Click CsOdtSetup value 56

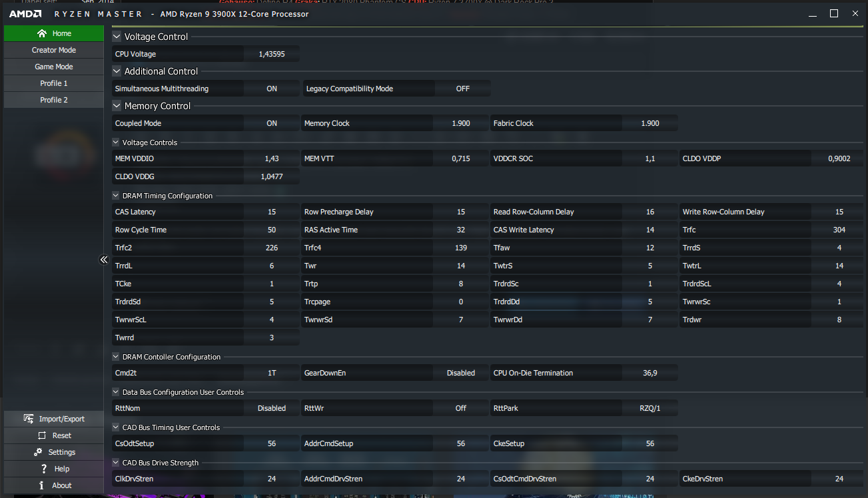[272, 443]
